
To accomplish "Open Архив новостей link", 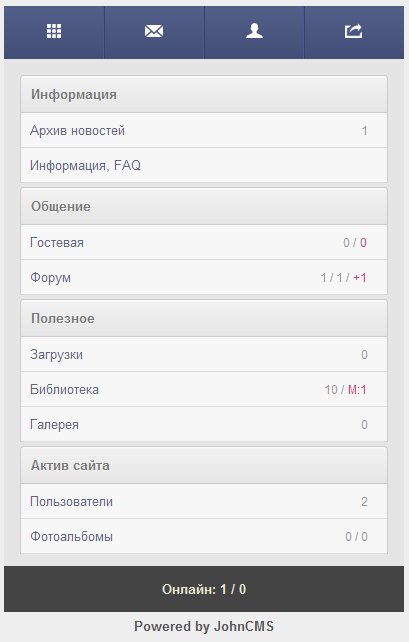I will coord(204,131).
